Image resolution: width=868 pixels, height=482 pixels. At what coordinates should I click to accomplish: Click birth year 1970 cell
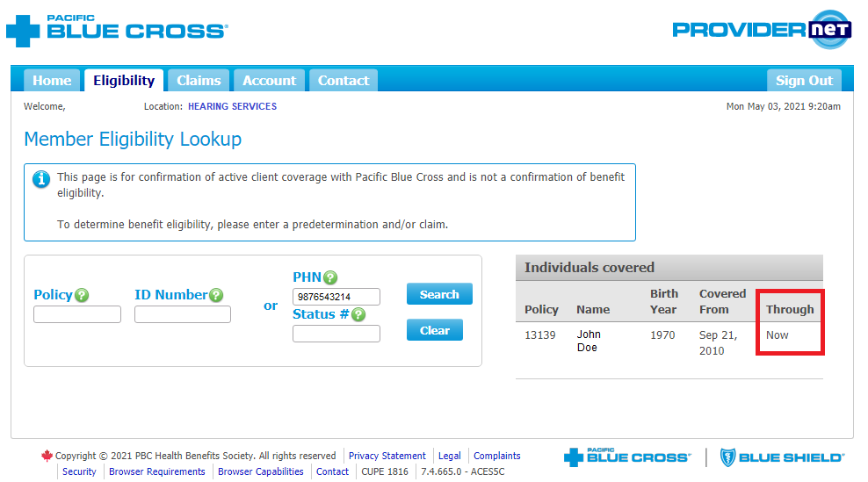click(x=662, y=335)
